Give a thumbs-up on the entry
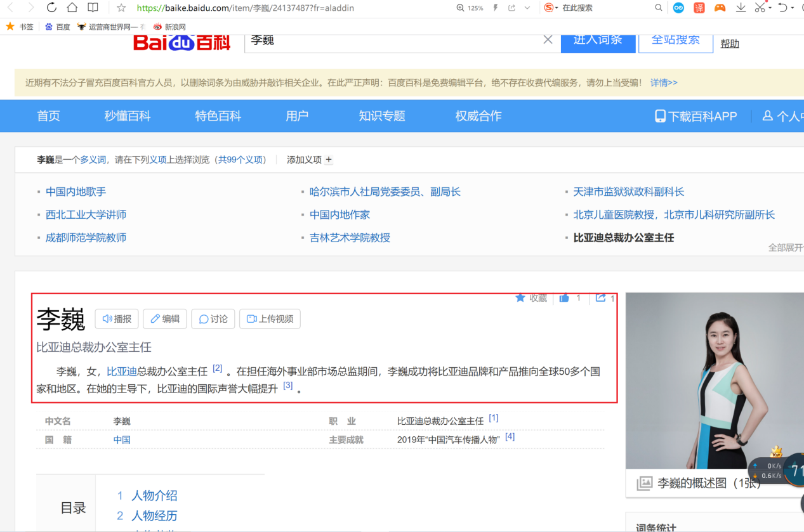The width and height of the screenshot is (804, 532). pyautogui.click(x=564, y=297)
